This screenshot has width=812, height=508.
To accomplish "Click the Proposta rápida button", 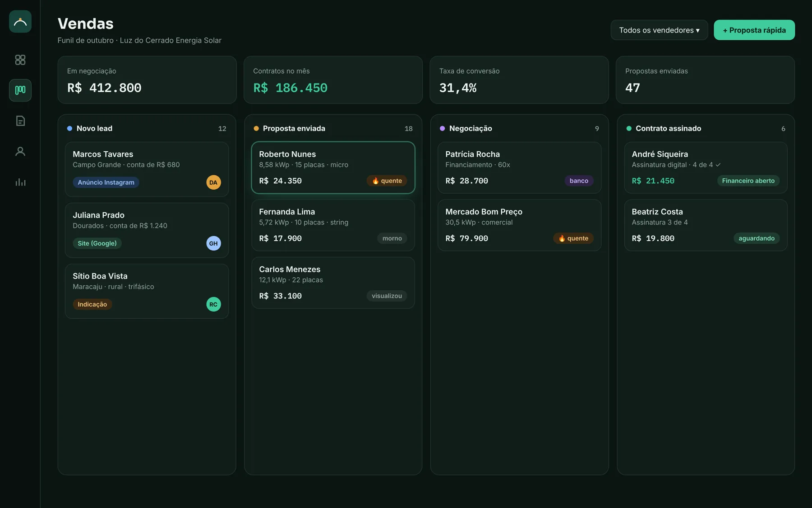I will 754,30.
